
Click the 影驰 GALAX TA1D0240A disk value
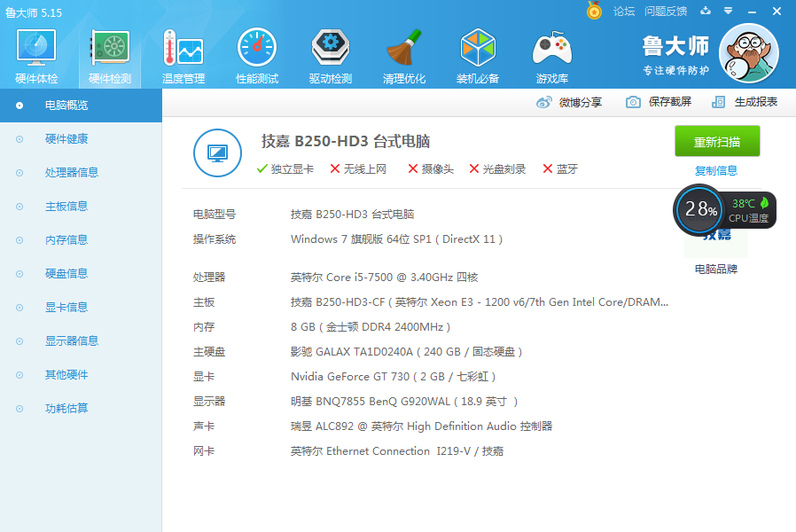click(406, 352)
